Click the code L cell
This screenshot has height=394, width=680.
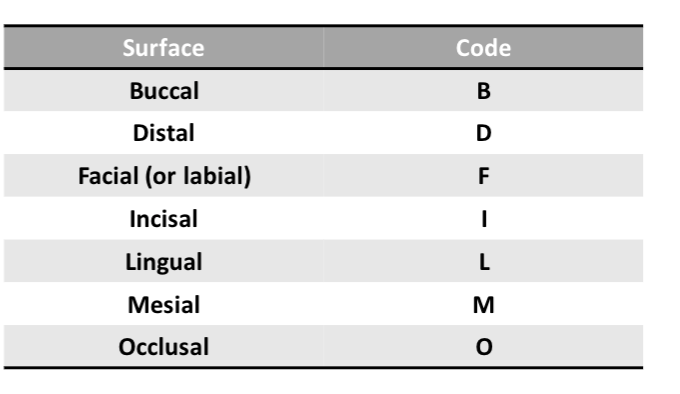coord(483,261)
